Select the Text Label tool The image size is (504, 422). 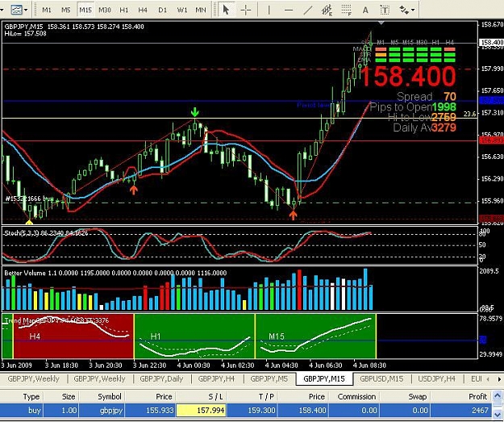point(385,10)
